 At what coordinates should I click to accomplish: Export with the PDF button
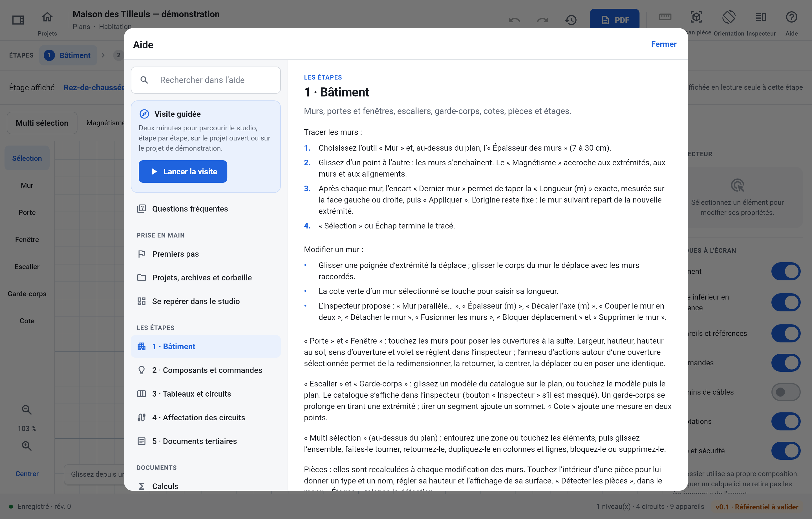[614, 19]
